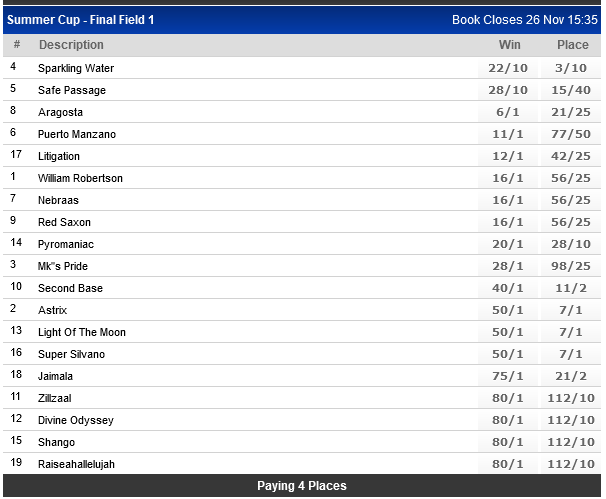Click the Win column header
606x499 pixels.
pos(510,45)
